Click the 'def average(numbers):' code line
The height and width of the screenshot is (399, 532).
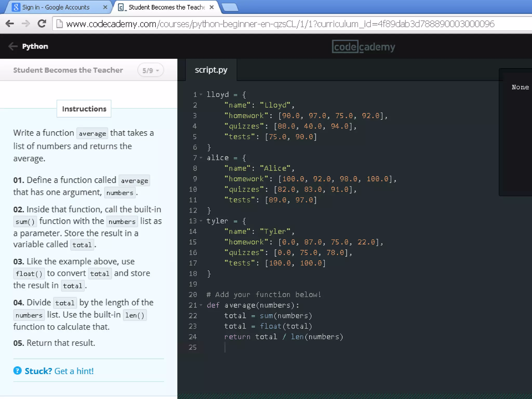[253, 305]
